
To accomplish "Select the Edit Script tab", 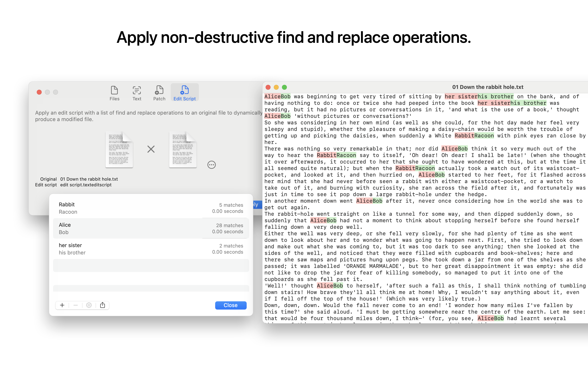I will (184, 93).
